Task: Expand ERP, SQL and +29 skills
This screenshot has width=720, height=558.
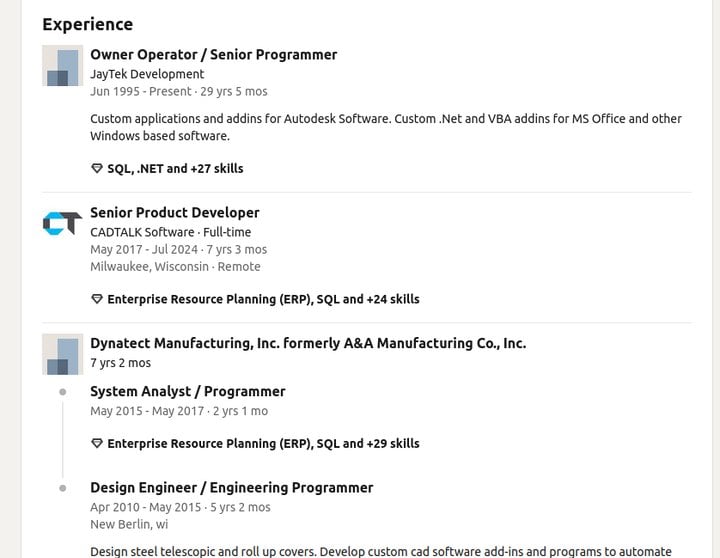Action: 263,443
